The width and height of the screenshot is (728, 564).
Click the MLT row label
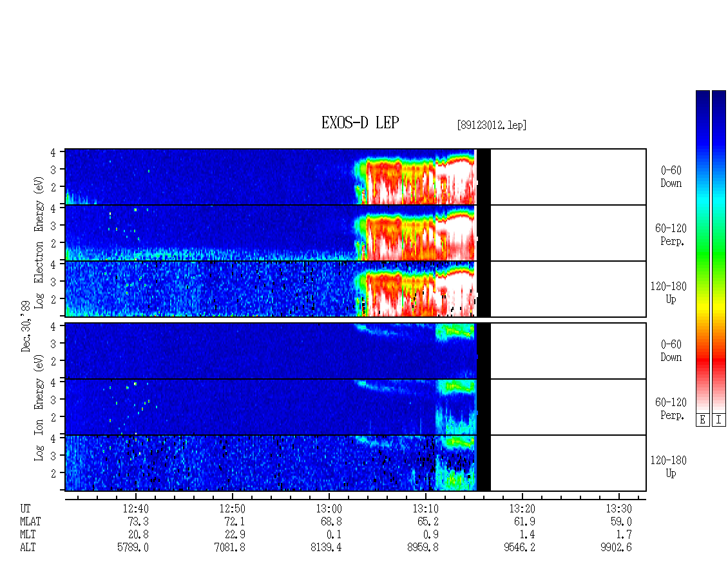click(x=28, y=535)
